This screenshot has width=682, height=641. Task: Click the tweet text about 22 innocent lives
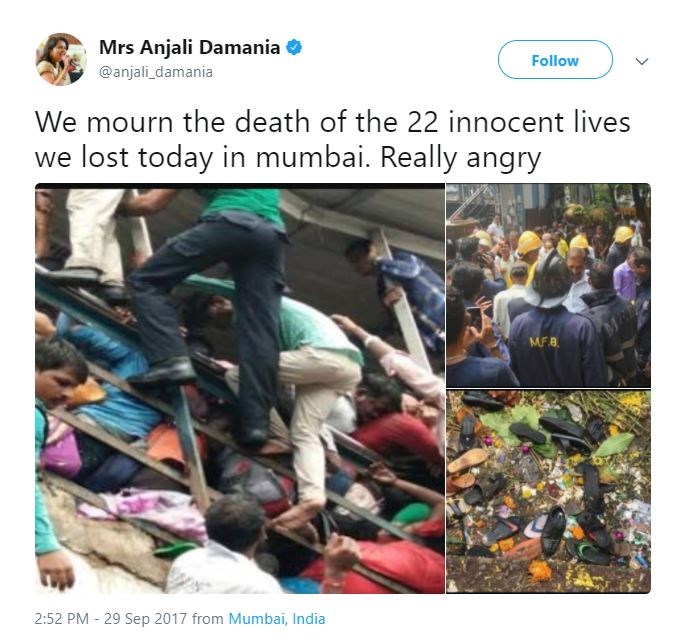click(332, 139)
